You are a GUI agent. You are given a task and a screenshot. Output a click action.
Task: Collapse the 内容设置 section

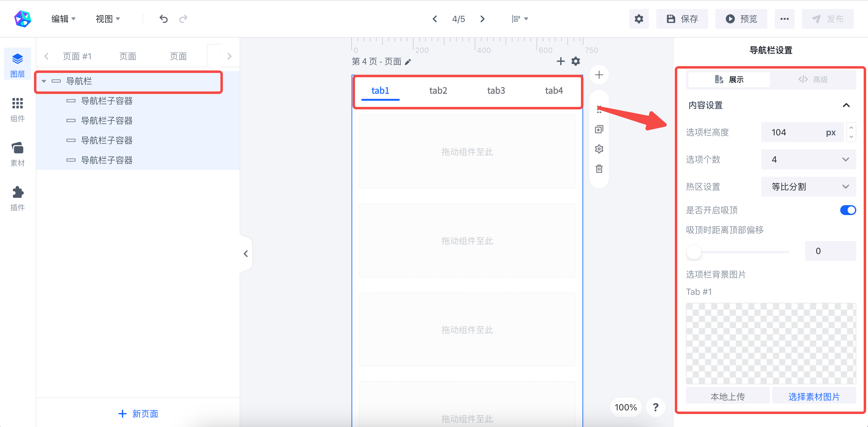[846, 105]
